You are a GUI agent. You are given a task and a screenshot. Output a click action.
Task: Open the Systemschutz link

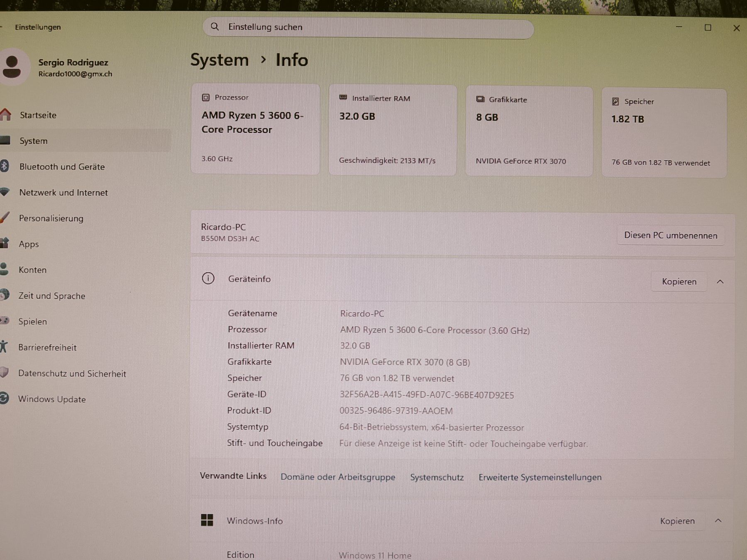pyautogui.click(x=437, y=477)
